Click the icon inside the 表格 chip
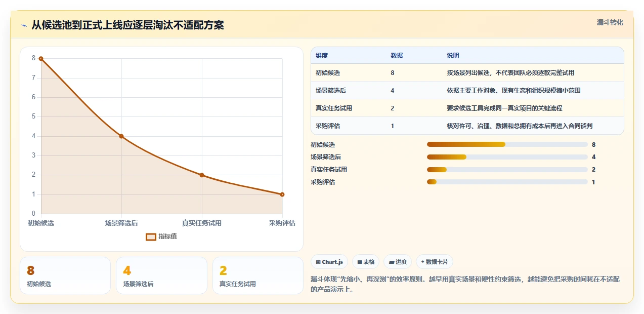The height and width of the screenshot is (314, 644). click(360, 262)
